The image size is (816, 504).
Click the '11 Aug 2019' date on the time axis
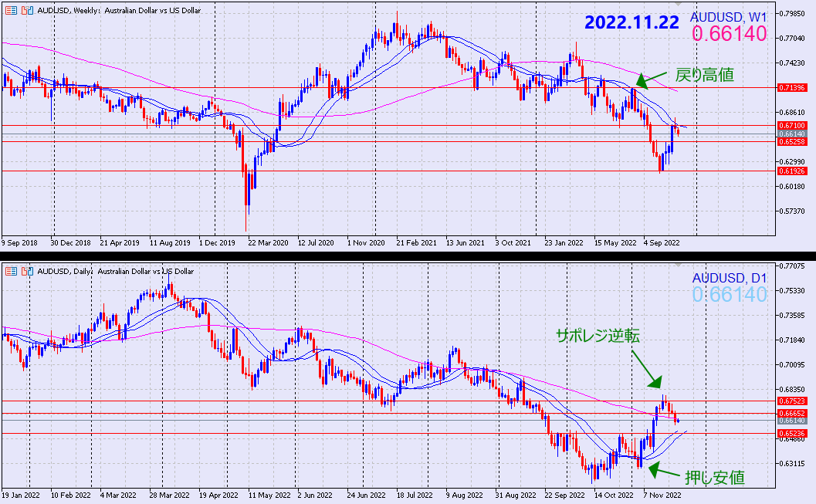[170, 243]
